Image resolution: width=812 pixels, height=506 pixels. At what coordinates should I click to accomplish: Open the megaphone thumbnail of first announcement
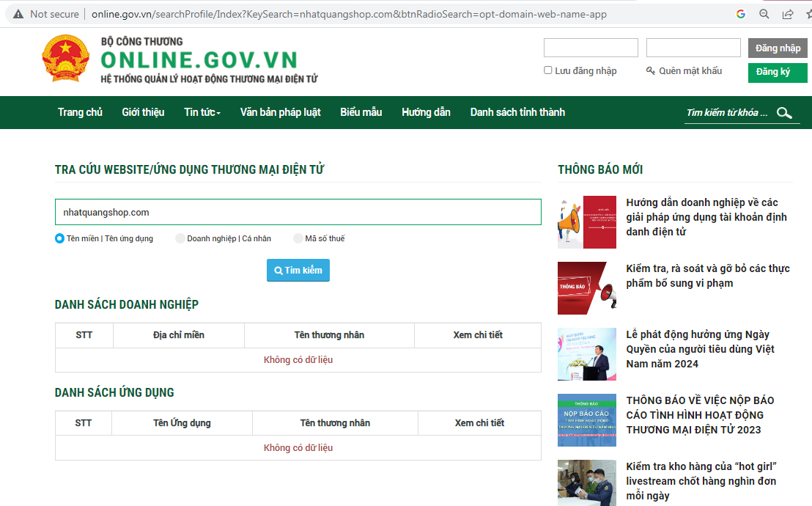[x=586, y=222]
